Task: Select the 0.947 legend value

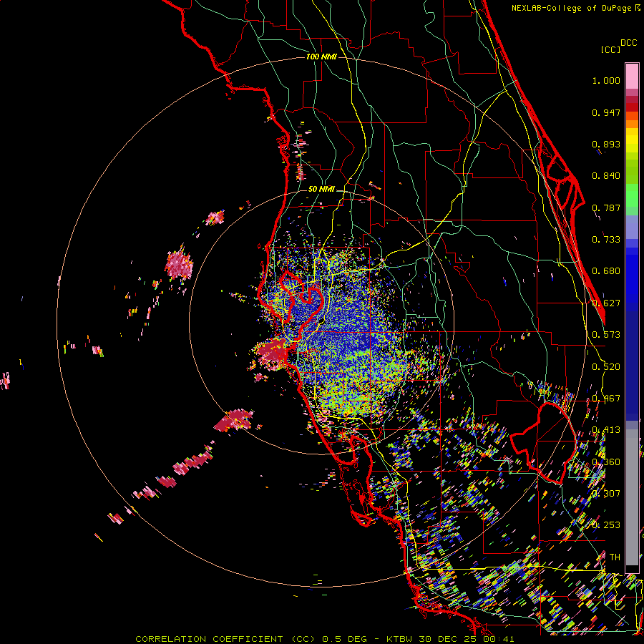Action: (606, 112)
